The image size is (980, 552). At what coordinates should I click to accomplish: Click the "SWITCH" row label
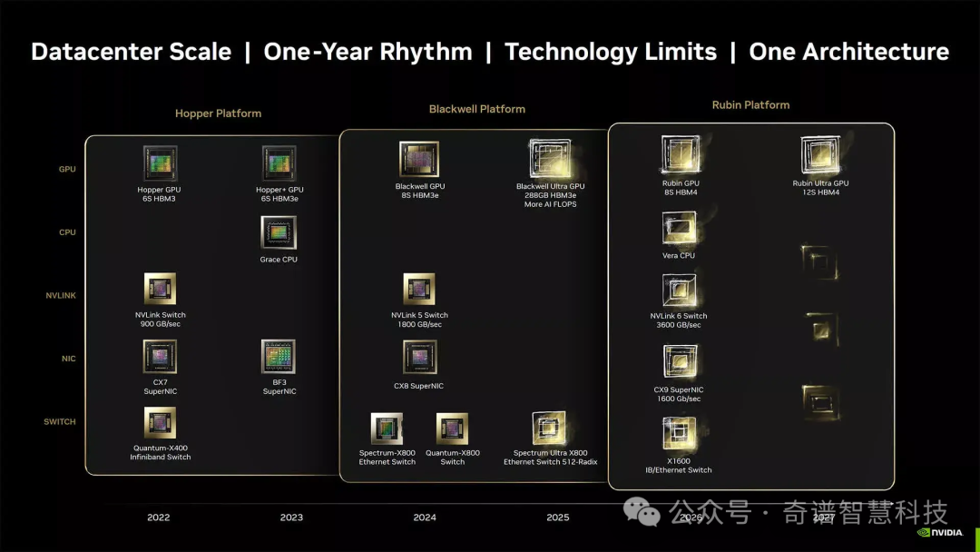[59, 421]
